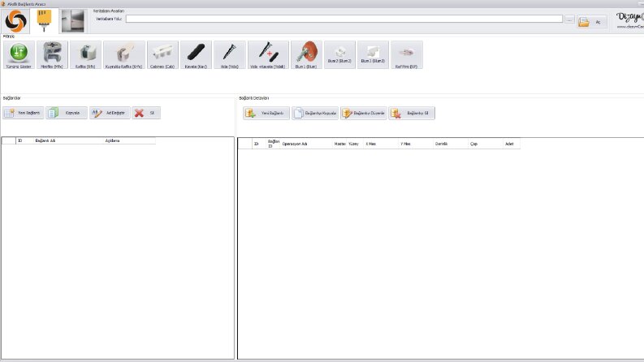Click the Bağlantıyı Kopyala button

coord(315,113)
